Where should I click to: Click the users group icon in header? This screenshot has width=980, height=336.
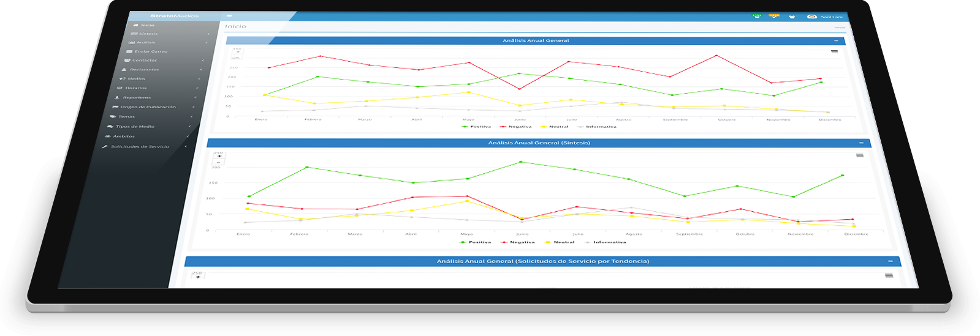[x=792, y=17]
